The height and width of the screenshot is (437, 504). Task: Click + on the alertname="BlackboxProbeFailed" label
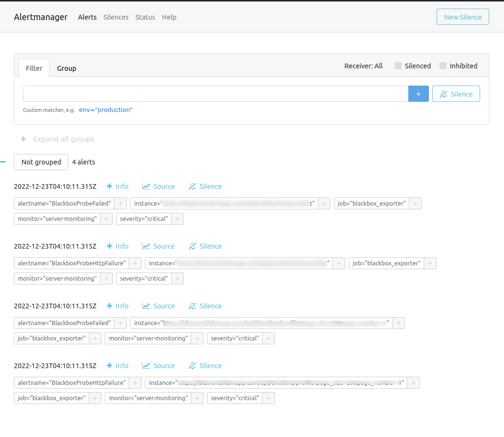click(x=120, y=203)
